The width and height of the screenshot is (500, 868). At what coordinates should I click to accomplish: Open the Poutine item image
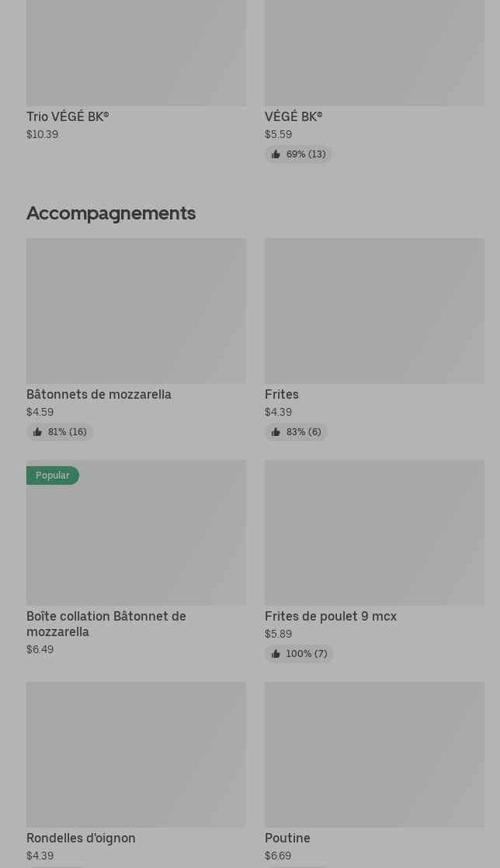pos(374,754)
